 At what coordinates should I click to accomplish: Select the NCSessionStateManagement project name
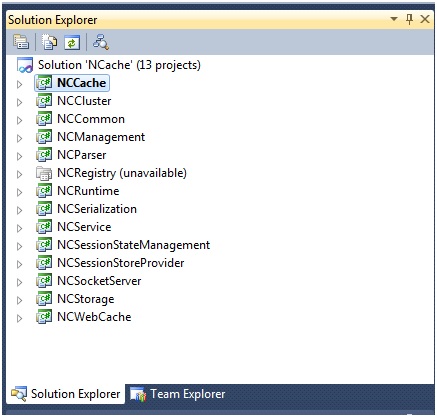click(x=134, y=245)
